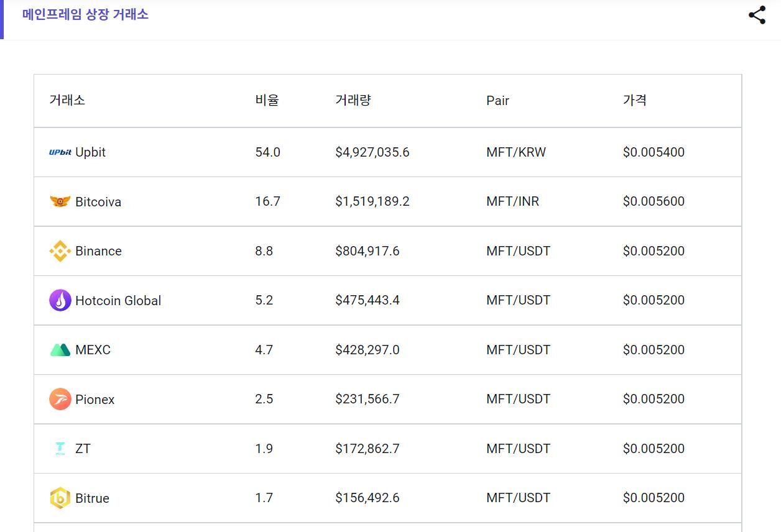Click the Bitcoiva winged logo
The width and height of the screenshot is (781, 532).
tap(60, 201)
